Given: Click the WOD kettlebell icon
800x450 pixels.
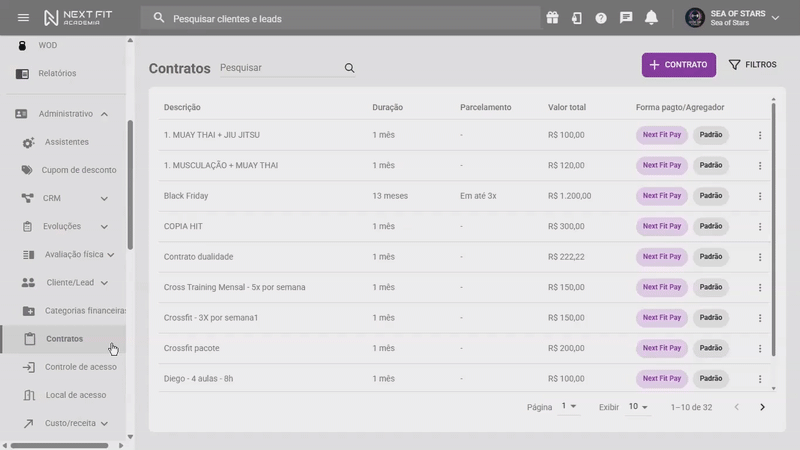Looking at the screenshot, I should click(22, 45).
